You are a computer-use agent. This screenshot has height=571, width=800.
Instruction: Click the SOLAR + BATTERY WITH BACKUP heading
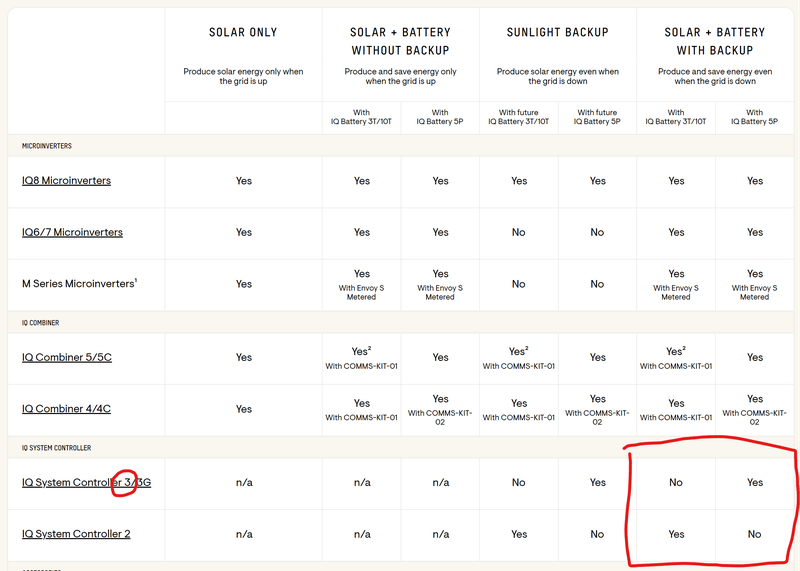coord(715,41)
